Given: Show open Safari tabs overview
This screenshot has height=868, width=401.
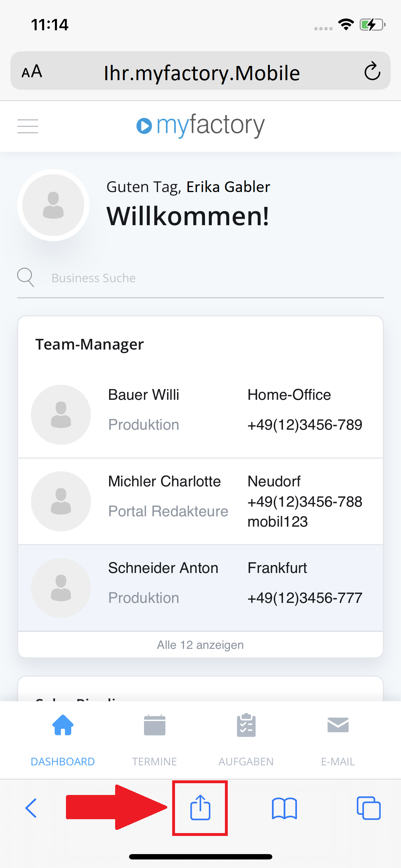Looking at the screenshot, I should 369,808.
